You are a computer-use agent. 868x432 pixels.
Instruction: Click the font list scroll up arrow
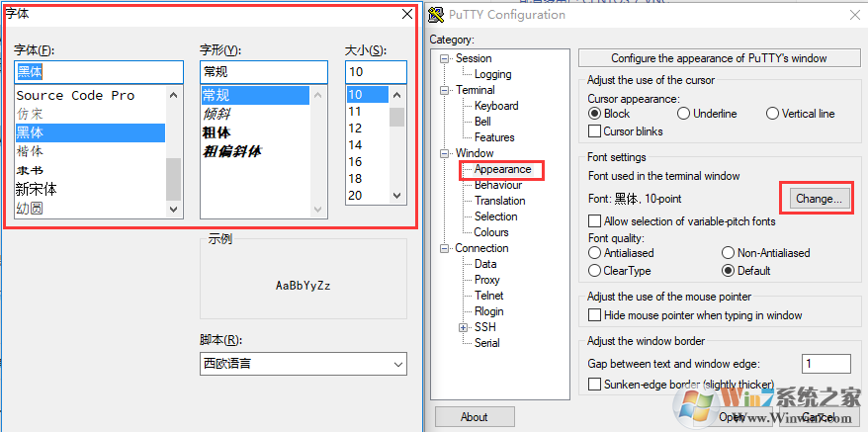pos(173,95)
